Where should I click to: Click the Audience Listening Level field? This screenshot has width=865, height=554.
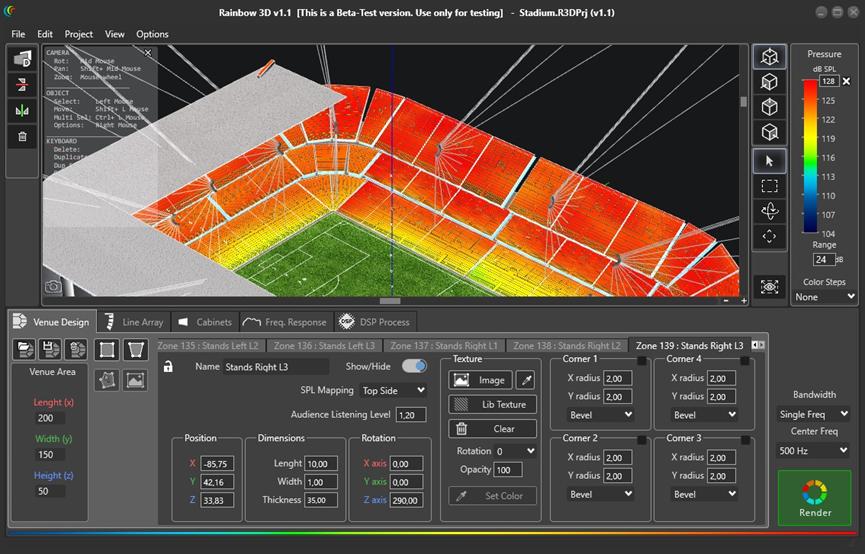click(410, 415)
